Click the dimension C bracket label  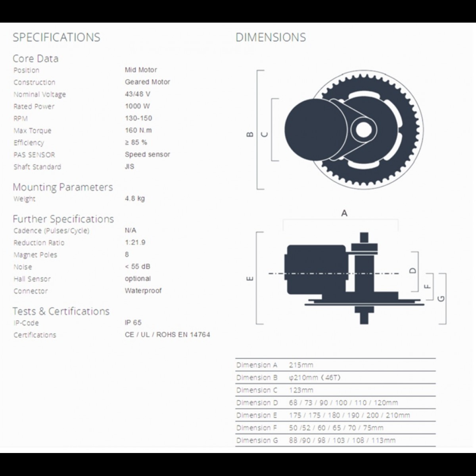pos(265,134)
